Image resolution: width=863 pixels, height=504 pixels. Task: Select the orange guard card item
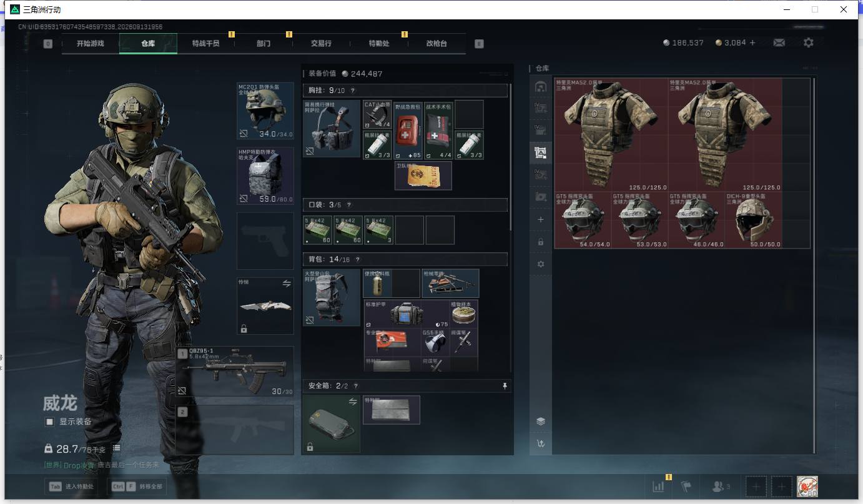tap(423, 175)
